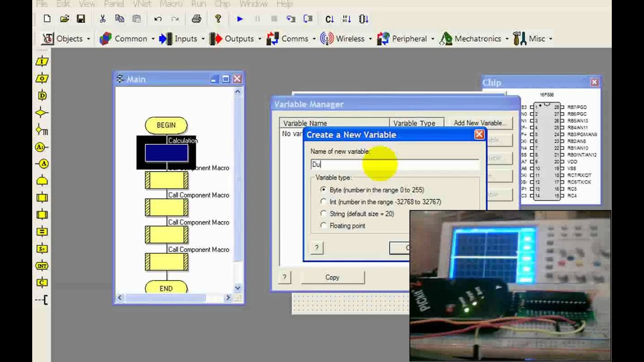Expand the Common components dropdown arrow
Screen dimensions: 644x362
[x=153, y=39]
